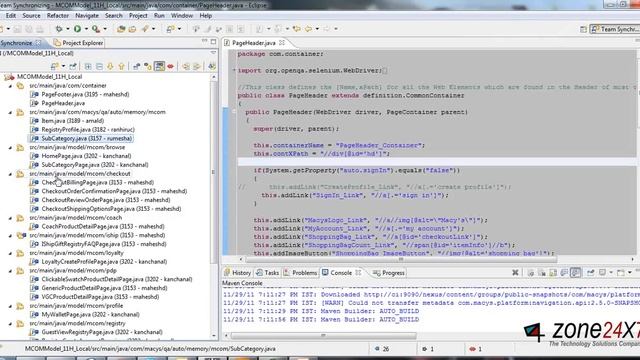Collapse src/main/java/model/mcom/pdp folder

[x=11, y=271]
